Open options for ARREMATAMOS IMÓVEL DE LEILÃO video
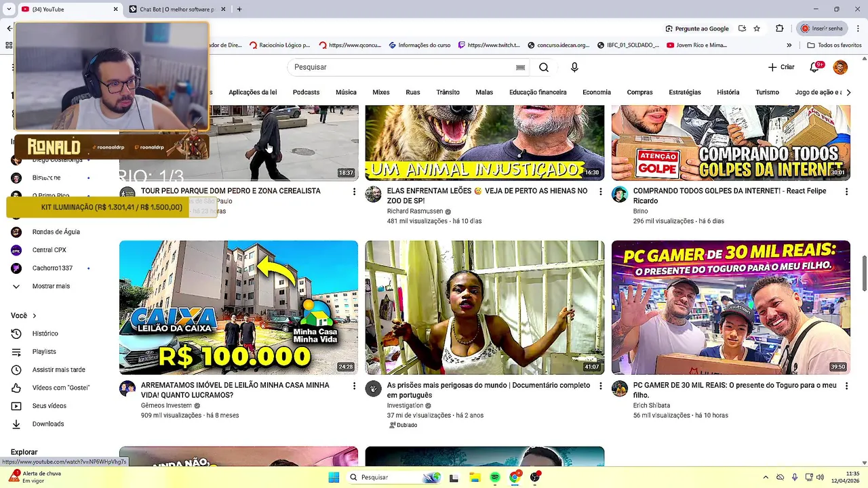This screenshot has height=488, width=868. [354, 386]
